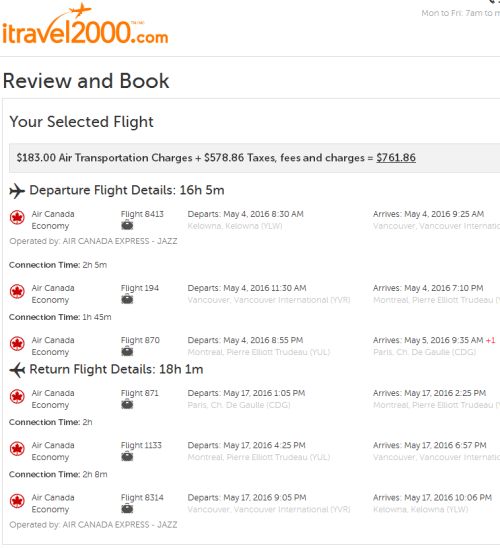Click the baggage icon under Flight 870
The height and width of the screenshot is (548, 500).
coord(127,351)
